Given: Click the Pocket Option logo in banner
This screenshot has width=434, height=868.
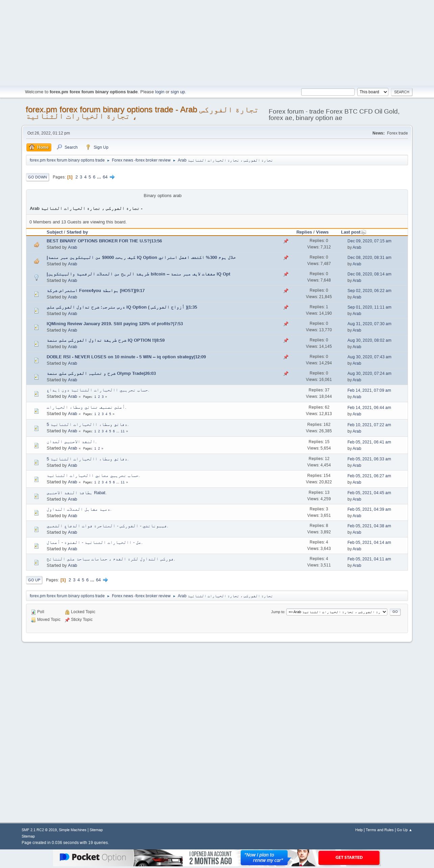Looking at the screenshot, I should pos(93,857).
